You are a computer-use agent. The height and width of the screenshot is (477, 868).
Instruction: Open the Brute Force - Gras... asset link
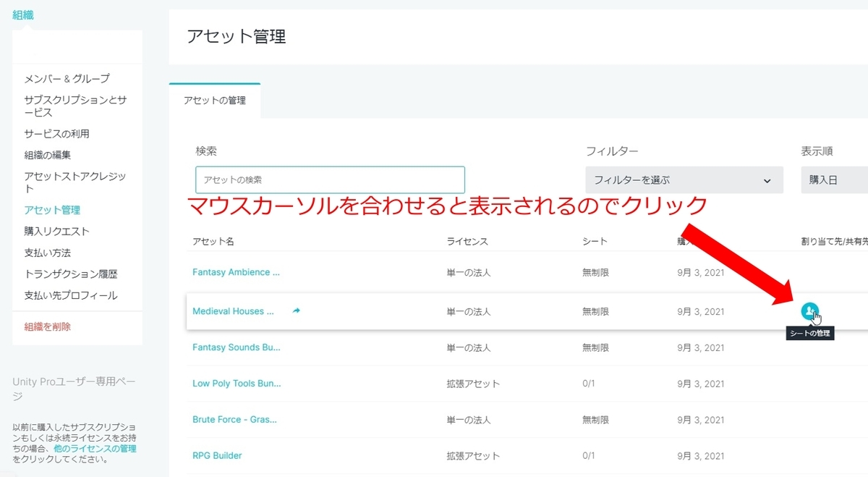(x=234, y=420)
